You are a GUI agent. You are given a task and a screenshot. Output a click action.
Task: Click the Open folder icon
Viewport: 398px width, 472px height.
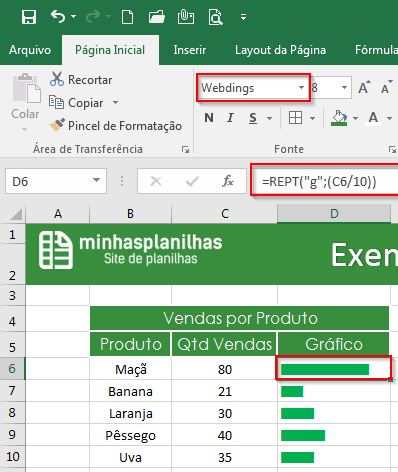(157, 17)
